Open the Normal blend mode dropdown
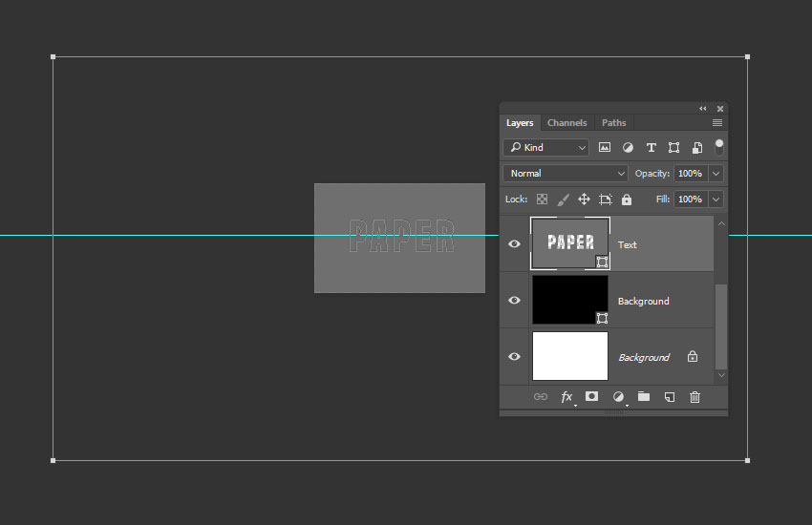The image size is (812, 525). (x=565, y=174)
